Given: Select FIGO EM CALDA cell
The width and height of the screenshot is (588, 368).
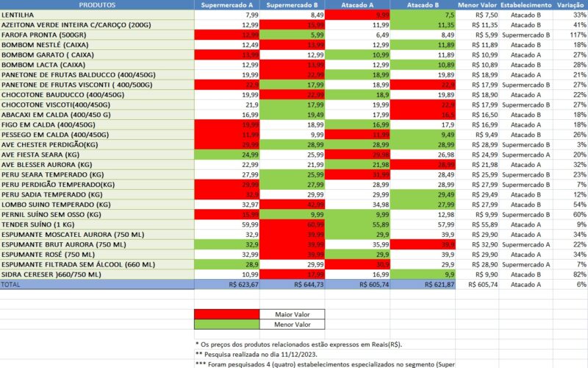Looking at the screenshot, I should [x=97, y=124].
